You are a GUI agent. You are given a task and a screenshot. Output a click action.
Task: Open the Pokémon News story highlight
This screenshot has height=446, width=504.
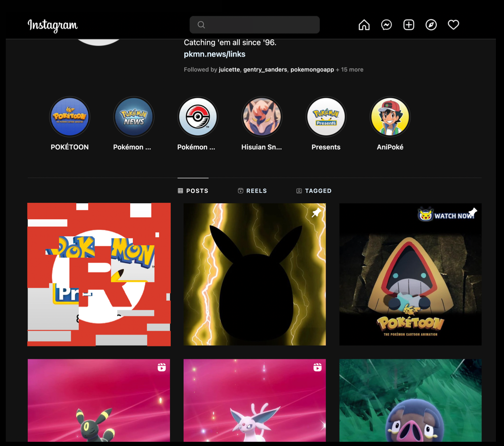(x=134, y=117)
